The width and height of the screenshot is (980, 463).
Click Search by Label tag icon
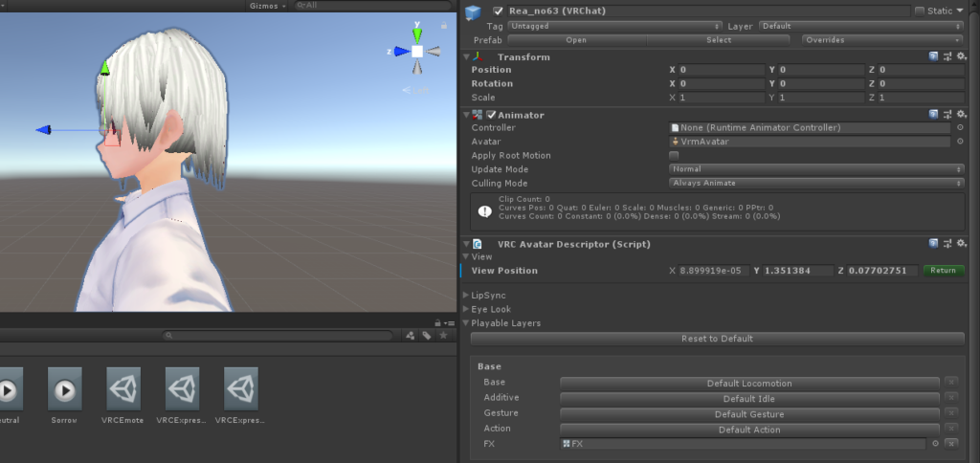point(426,336)
